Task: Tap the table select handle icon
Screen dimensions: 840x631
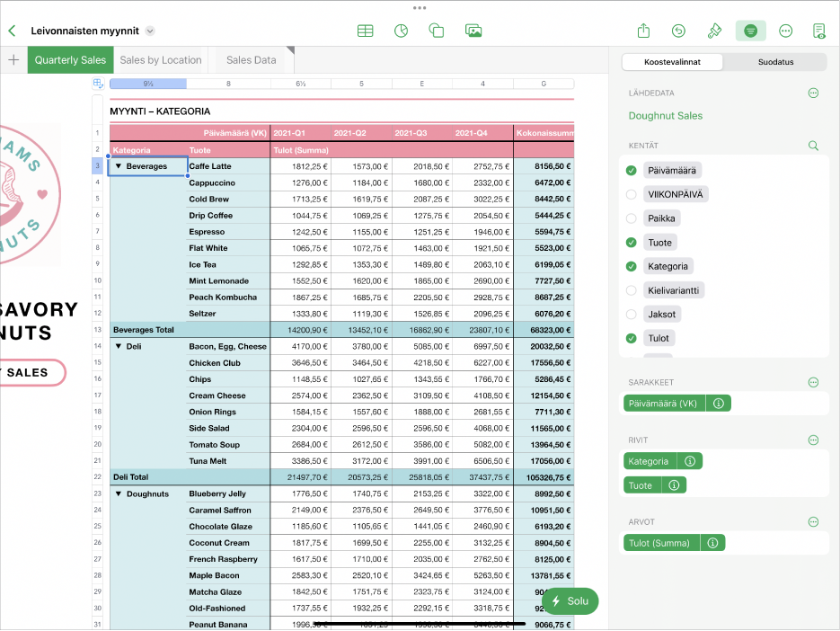Action: coord(98,83)
